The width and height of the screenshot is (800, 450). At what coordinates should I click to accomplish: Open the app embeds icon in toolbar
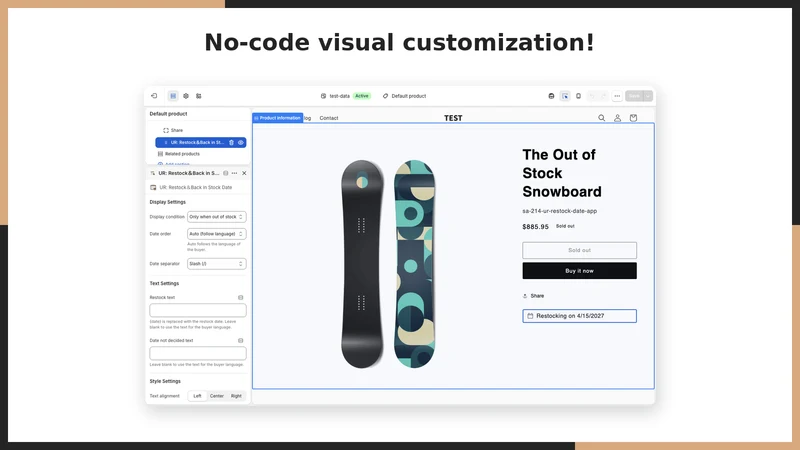pyautogui.click(x=198, y=96)
